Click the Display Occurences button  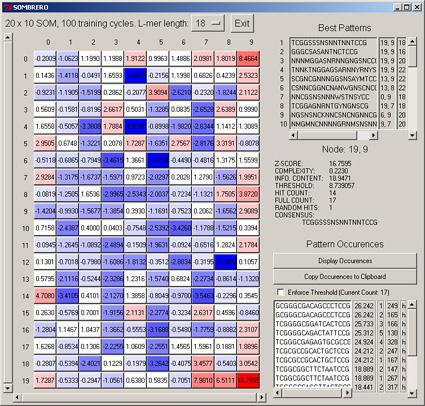[x=345, y=261]
